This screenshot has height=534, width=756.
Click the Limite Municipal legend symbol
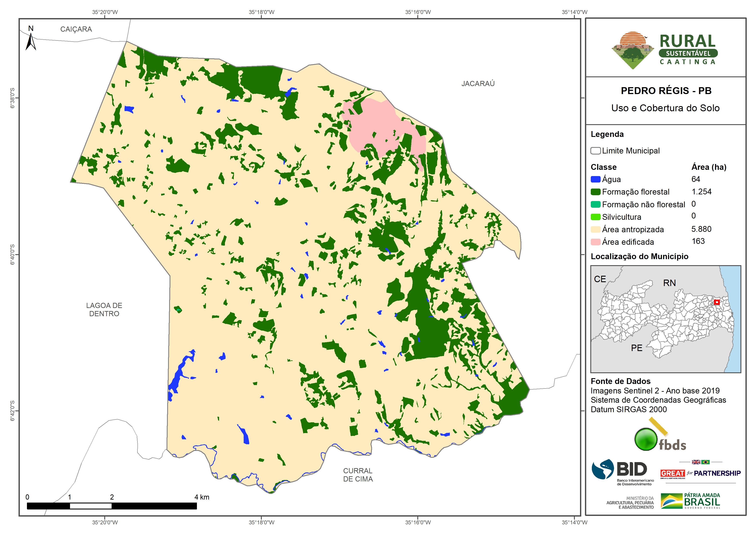595,151
